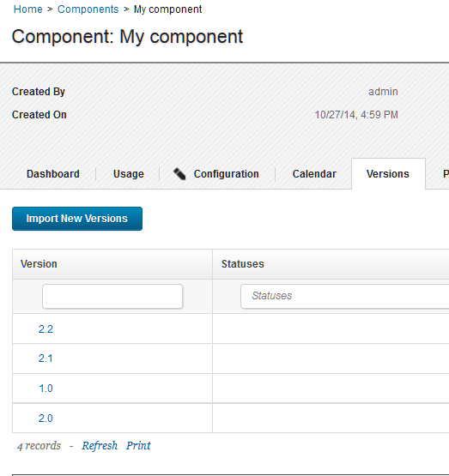449x476 pixels.
Task: Refresh the versions table
Action: [x=100, y=446]
